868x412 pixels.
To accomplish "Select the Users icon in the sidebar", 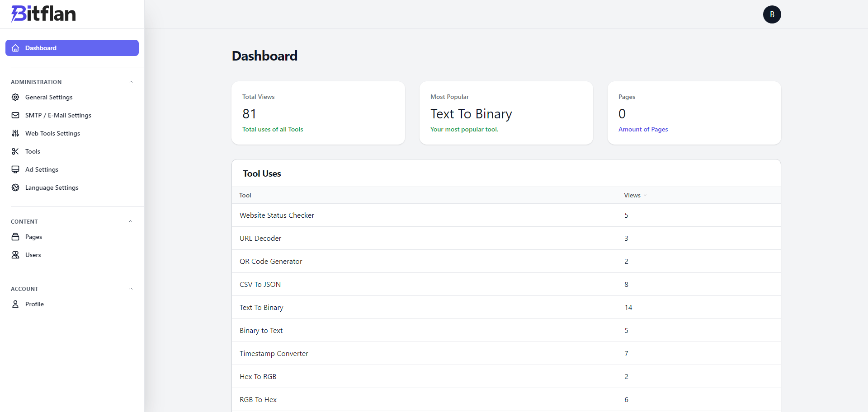I will 15,255.
